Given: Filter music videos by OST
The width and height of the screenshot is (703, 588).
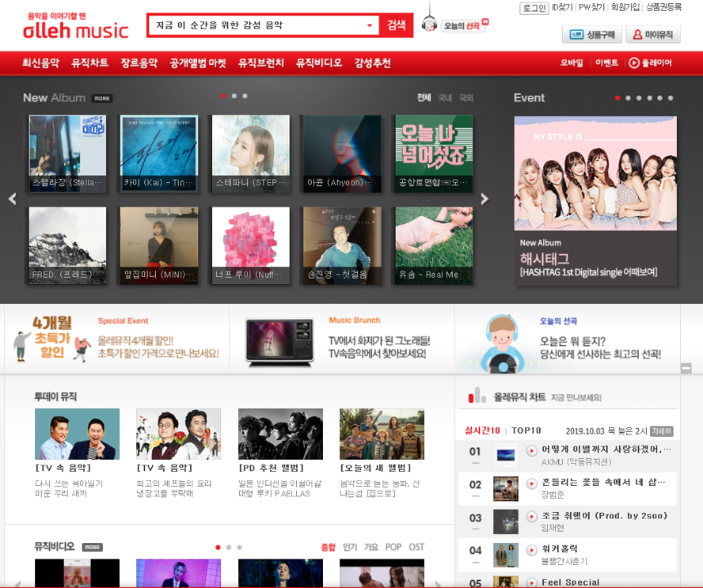Looking at the screenshot, I should 416,547.
